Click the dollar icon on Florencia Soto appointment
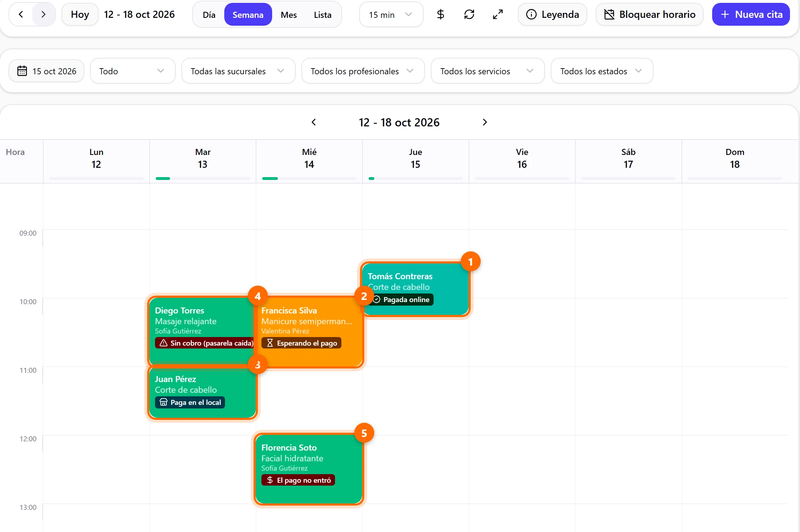Viewport: 800px width, 532px height. point(270,480)
